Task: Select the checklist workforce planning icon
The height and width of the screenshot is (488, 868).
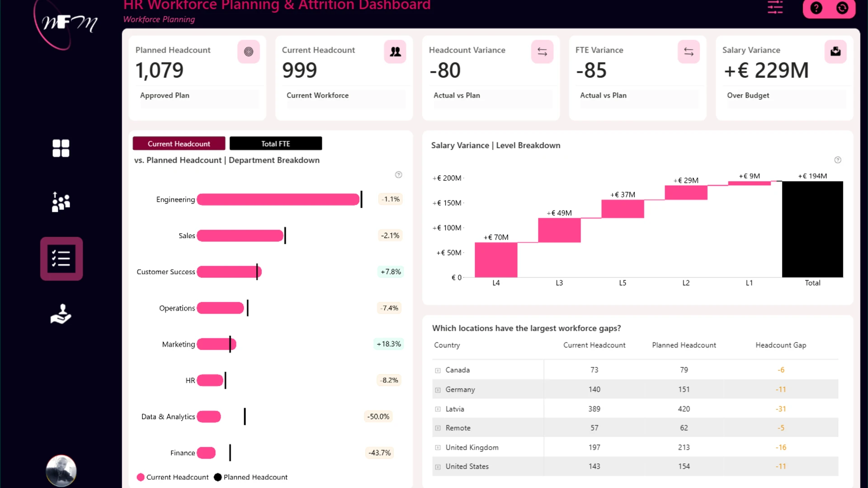Action: click(61, 258)
